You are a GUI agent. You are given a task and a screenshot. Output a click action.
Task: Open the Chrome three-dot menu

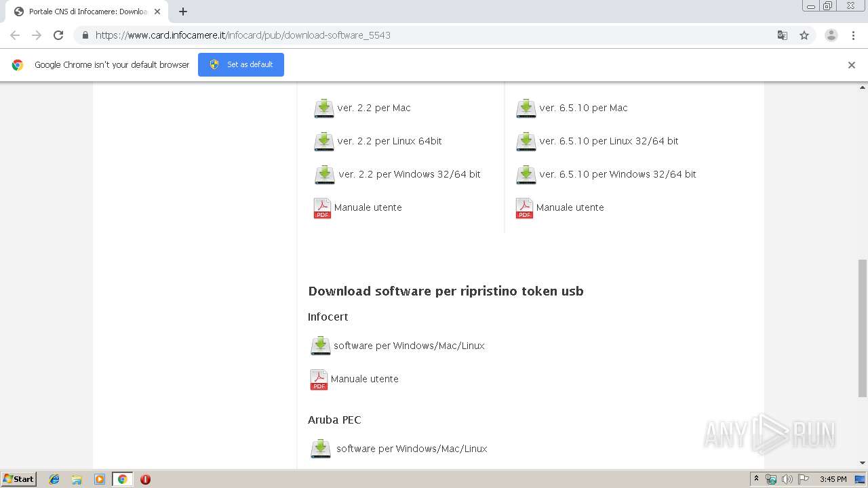click(x=853, y=35)
